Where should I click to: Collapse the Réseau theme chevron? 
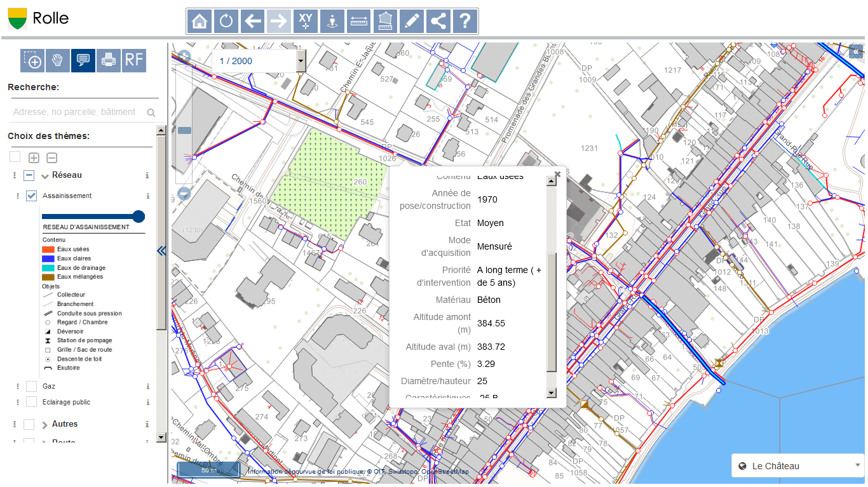coord(43,175)
